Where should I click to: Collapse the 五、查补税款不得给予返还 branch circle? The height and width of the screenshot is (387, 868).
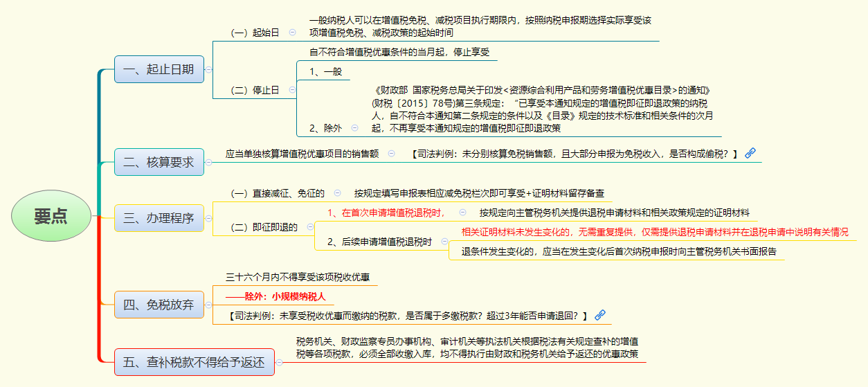[280, 362]
